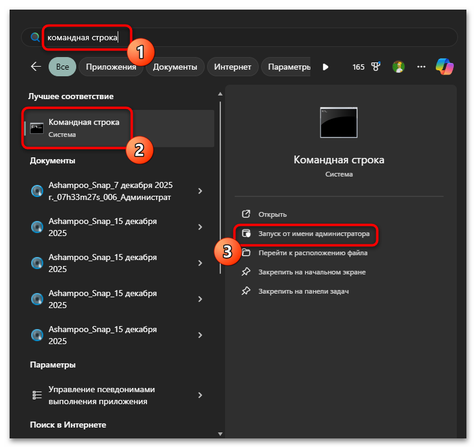Image resolution: width=476 pixels, height=448 pixels.
Task: Click the back arrow in search panel
Action: coord(35,67)
